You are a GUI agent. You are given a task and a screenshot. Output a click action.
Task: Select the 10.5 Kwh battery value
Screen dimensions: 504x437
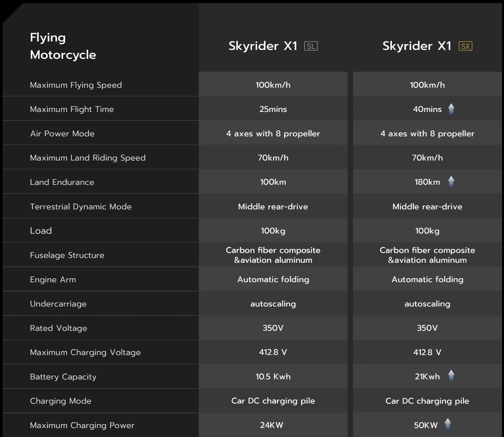click(273, 376)
